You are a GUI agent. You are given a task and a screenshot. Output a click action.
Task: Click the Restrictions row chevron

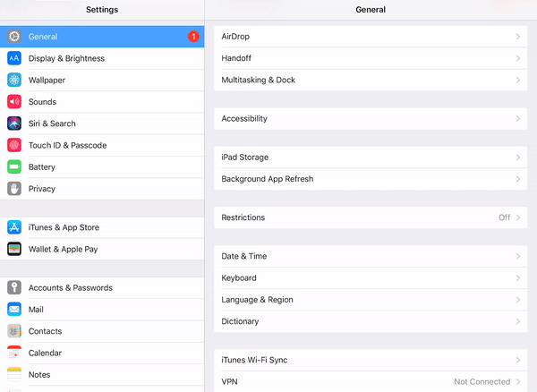pos(518,217)
